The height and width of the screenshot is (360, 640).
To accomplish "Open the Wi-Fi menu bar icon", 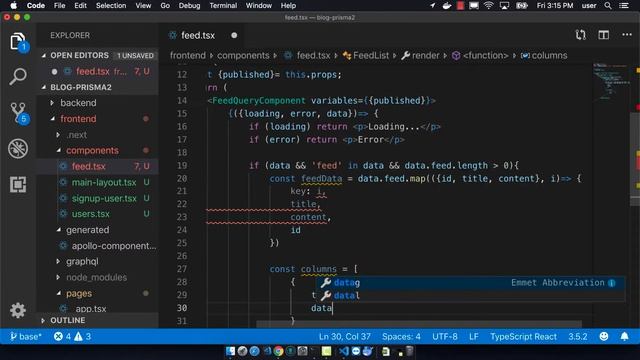I will (488, 6).
